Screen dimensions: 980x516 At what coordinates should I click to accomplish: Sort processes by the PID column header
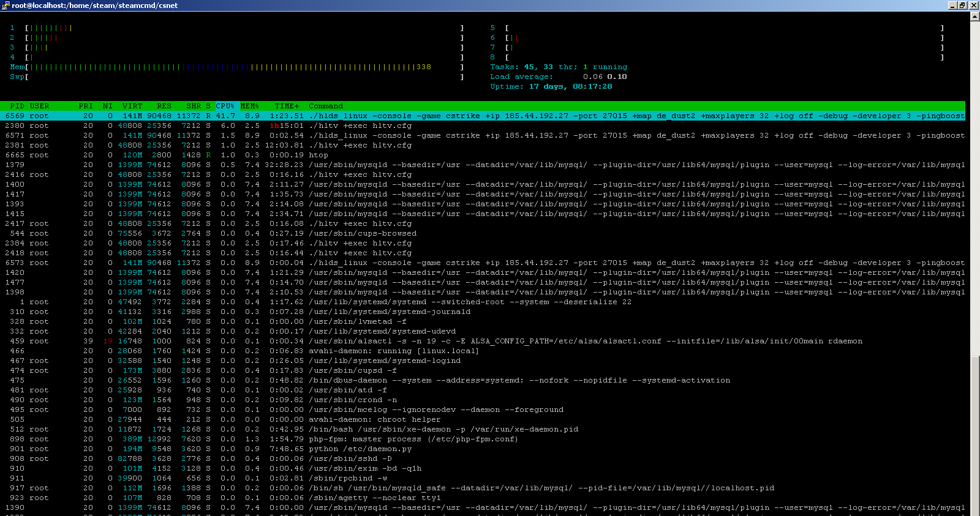tap(17, 106)
